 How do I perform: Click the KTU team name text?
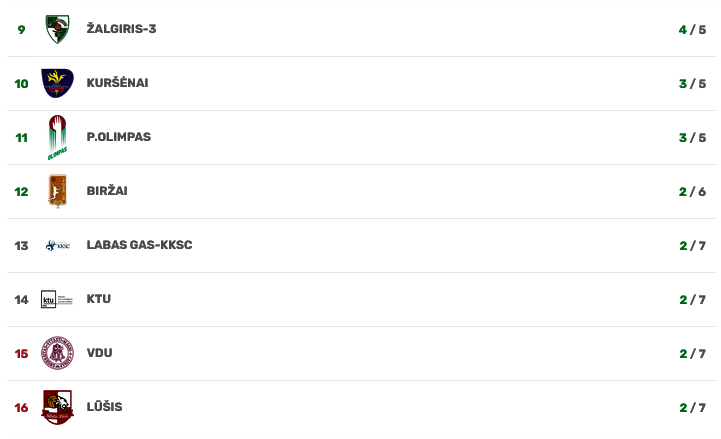coord(98,299)
